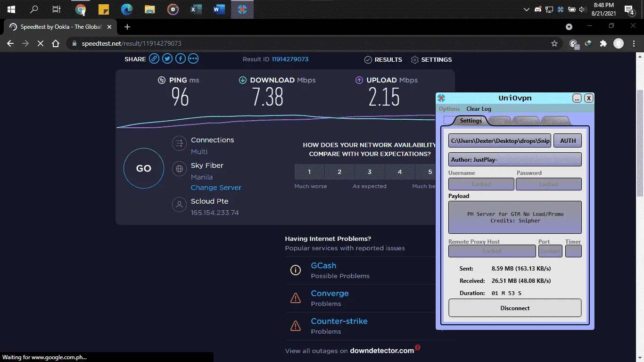Disconnect the UniOvpn VPN
The image size is (644, 362).
pos(515,308)
